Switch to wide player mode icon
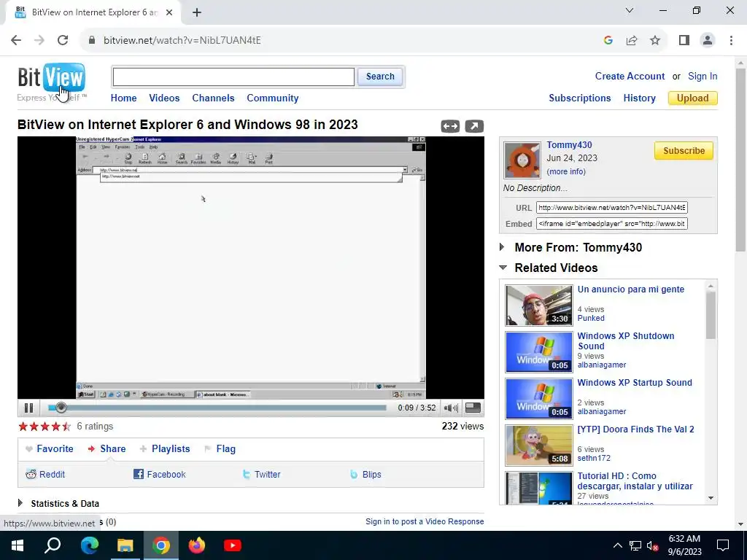This screenshot has width=747, height=560. click(449, 126)
